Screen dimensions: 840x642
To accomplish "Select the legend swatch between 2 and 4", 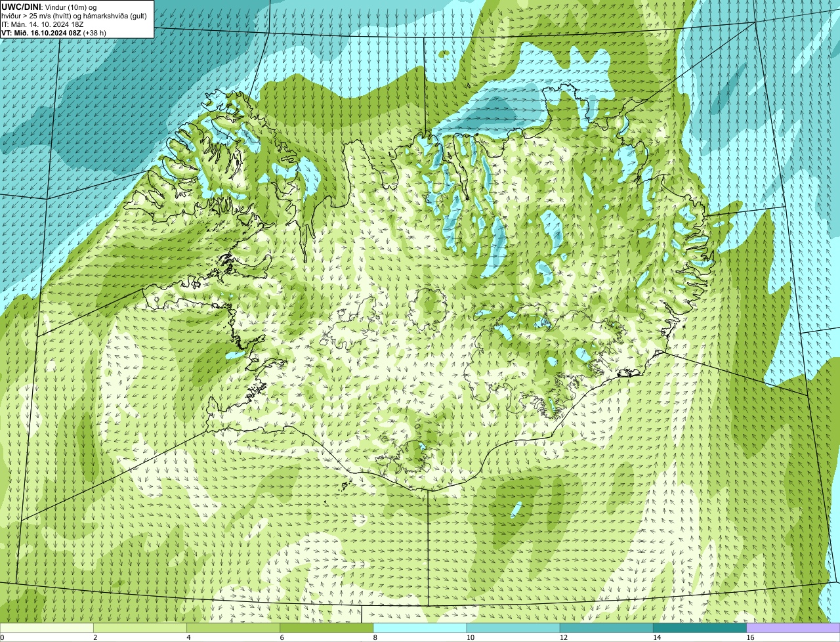I will pyautogui.click(x=140, y=628).
